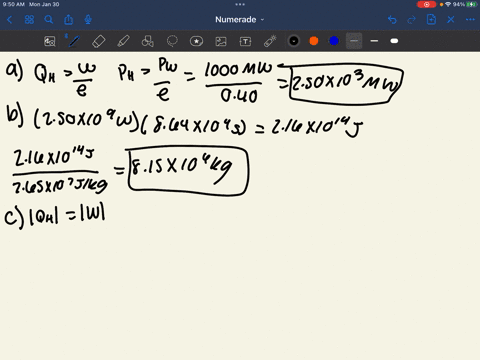The image size is (480, 360).
Task: Choose the blue pen color
Action: click(334, 41)
